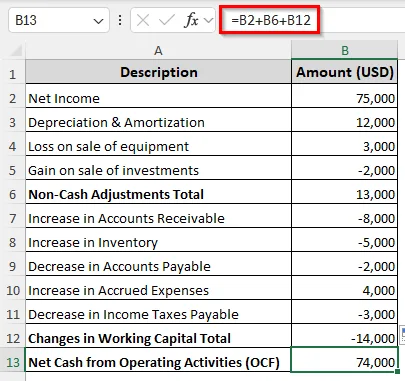405x381 pixels.
Task: Click the confirm checkmark icon in formula bar
Action: pos(166,20)
